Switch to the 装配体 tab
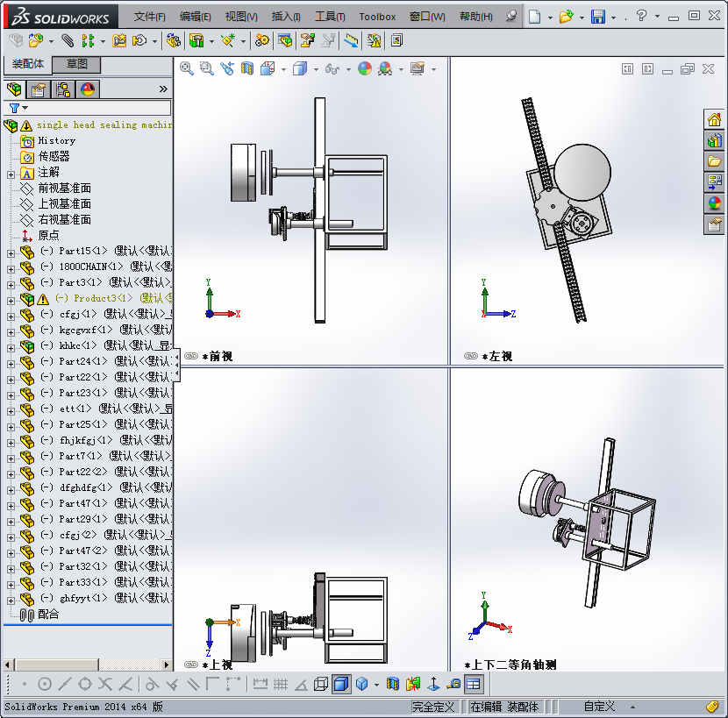This screenshot has height=718, width=728. pos(27,64)
